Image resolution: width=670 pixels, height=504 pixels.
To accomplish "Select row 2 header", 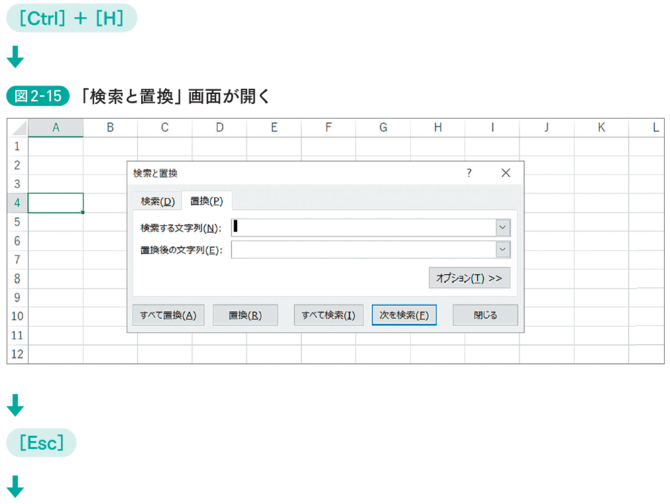I will tap(18, 165).
